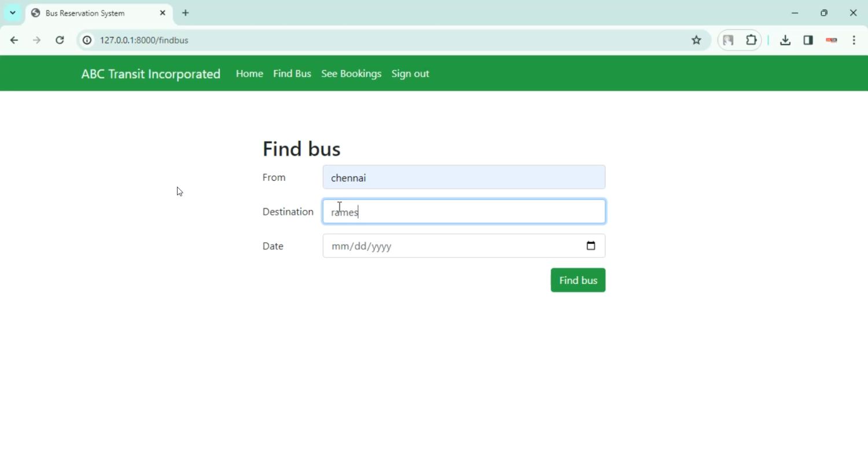Image resolution: width=868 pixels, height=457 pixels.
Task: Go to Find Bus in the navbar
Action: tap(292, 74)
